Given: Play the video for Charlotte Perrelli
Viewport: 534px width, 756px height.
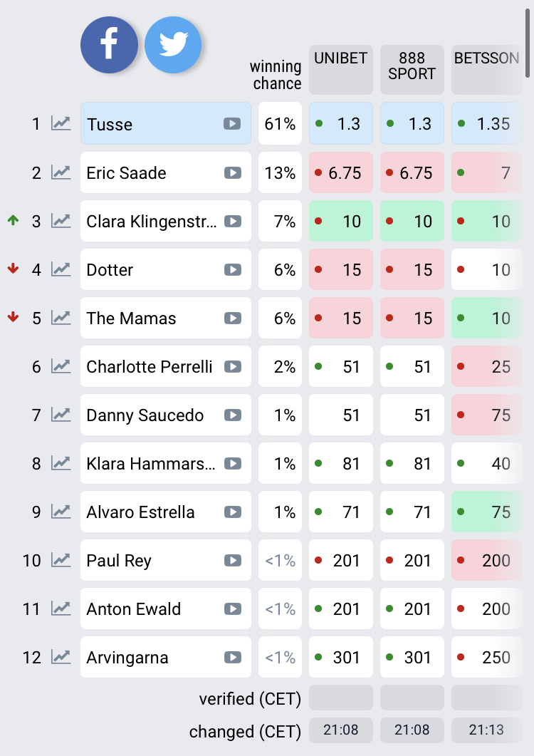Looking at the screenshot, I should [232, 366].
